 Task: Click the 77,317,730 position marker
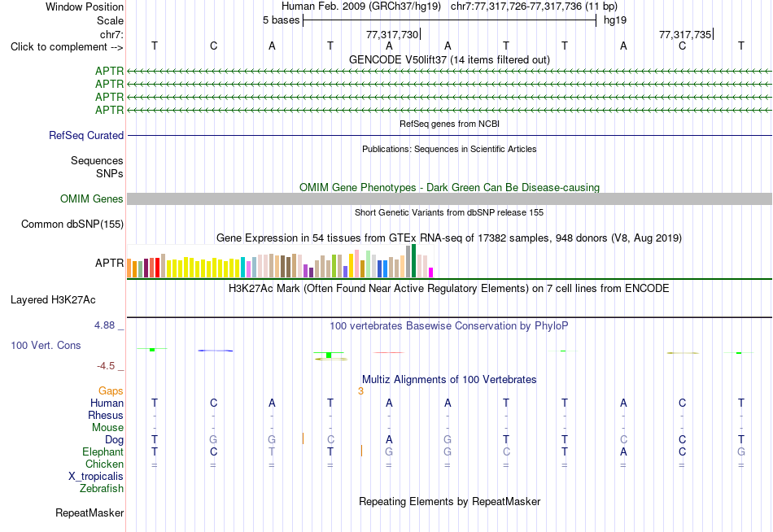[393, 34]
